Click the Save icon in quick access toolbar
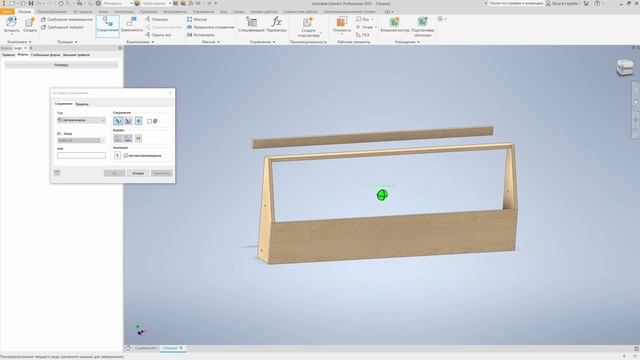 (x=31, y=3)
